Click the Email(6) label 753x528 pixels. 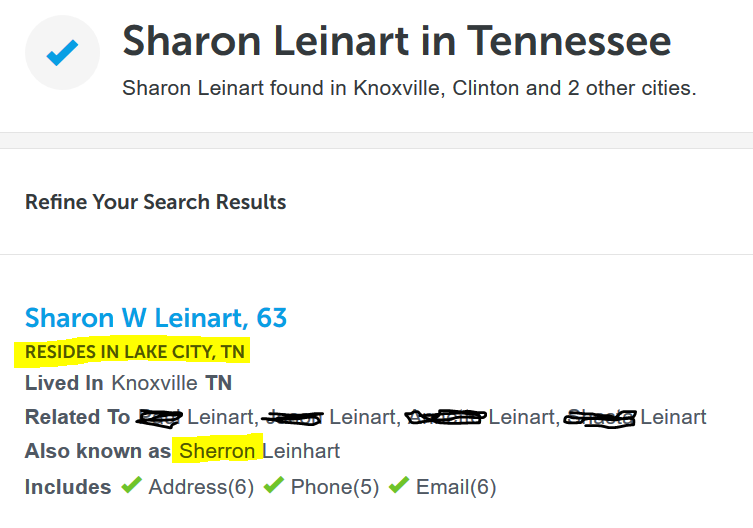click(x=458, y=487)
